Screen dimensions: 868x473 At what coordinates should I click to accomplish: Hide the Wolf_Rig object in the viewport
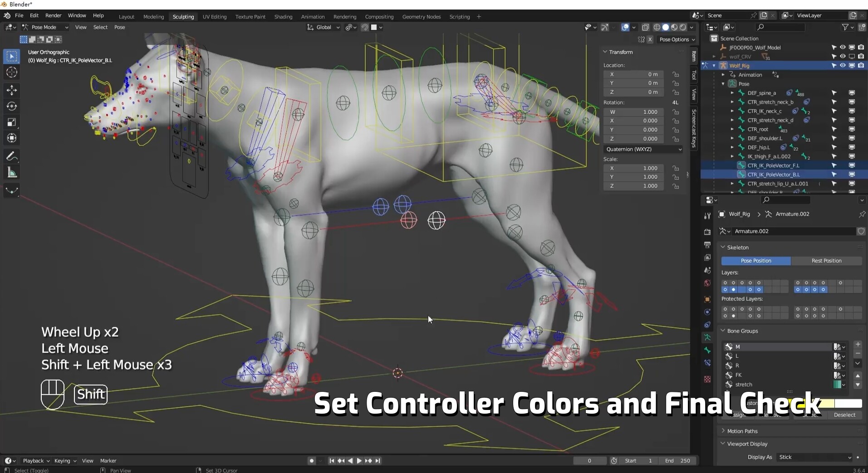tap(843, 65)
